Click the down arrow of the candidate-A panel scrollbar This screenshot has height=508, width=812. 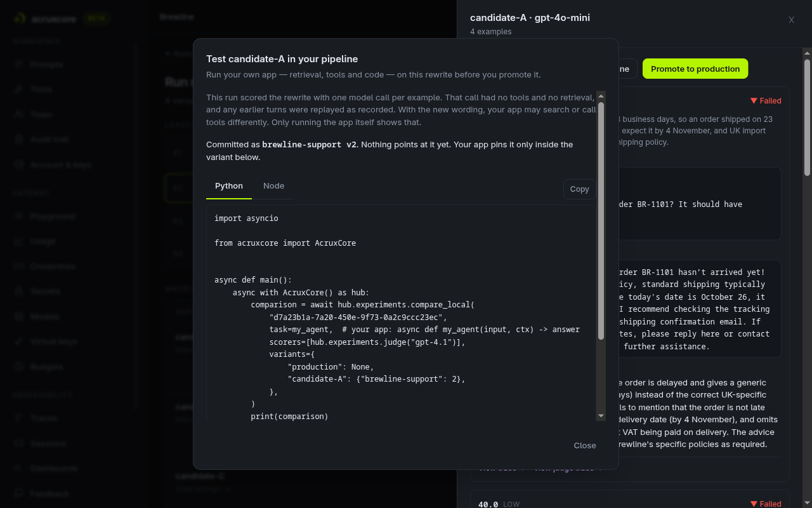click(807, 504)
